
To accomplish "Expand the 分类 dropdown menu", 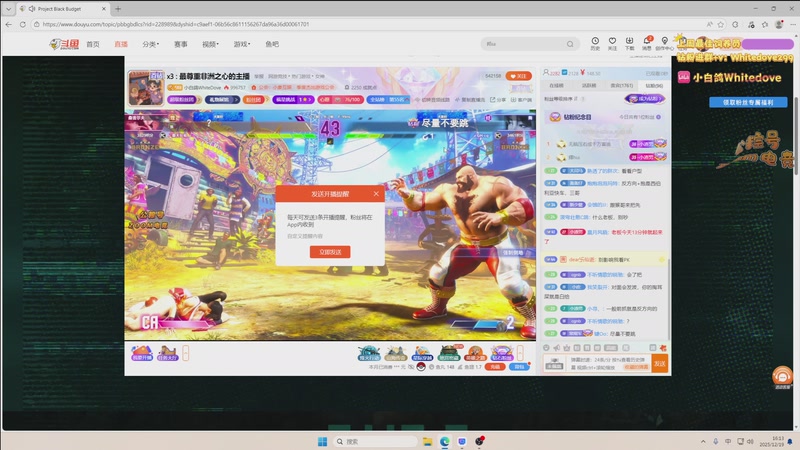I will click(151, 44).
